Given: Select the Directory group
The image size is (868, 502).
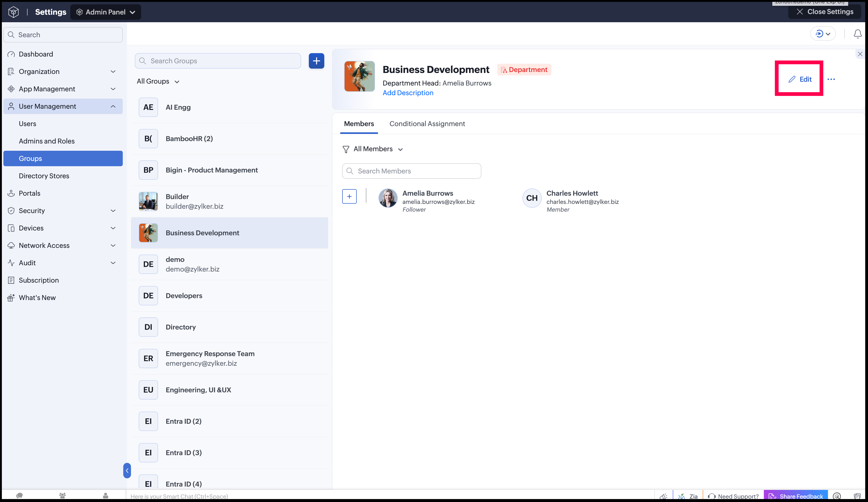Looking at the screenshot, I should pos(229,327).
